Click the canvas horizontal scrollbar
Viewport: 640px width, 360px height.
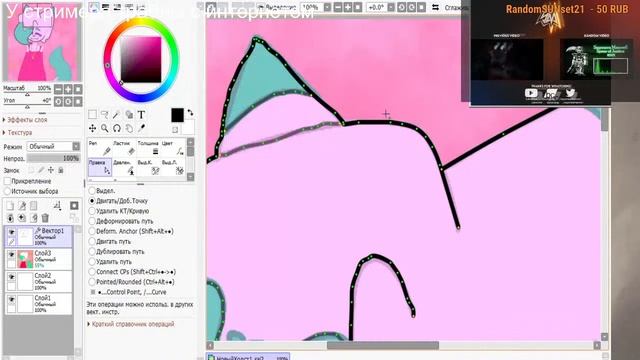[x=383, y=346]
